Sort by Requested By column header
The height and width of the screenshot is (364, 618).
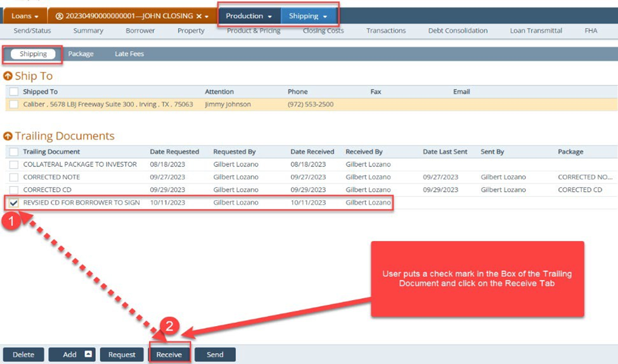click(x=235, y=151)
